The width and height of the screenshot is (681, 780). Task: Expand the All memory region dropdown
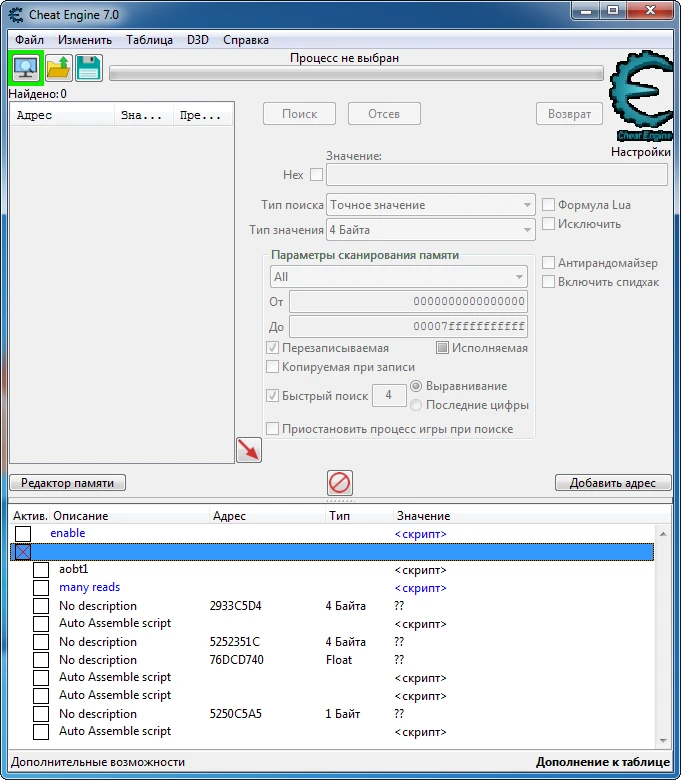398,277
